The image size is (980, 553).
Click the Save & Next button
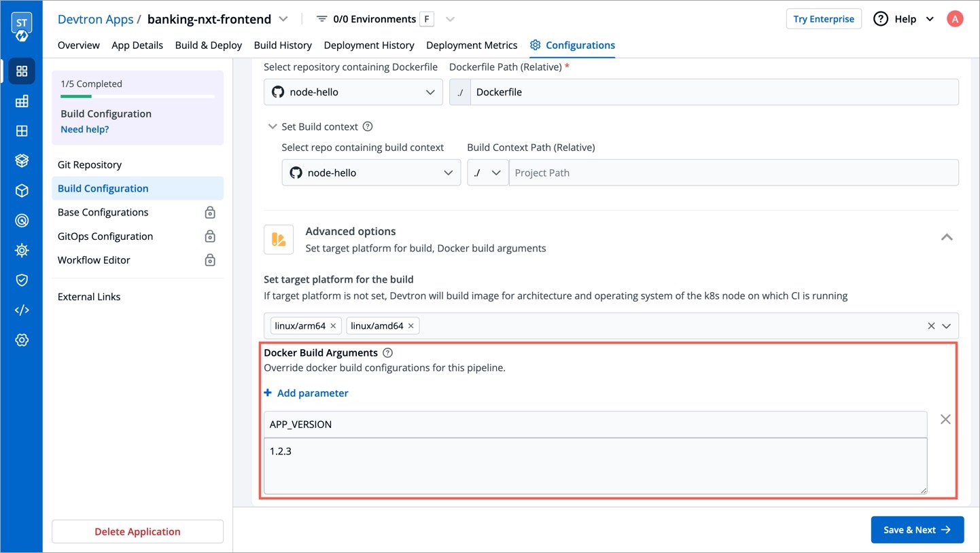(x=917, y=530)
